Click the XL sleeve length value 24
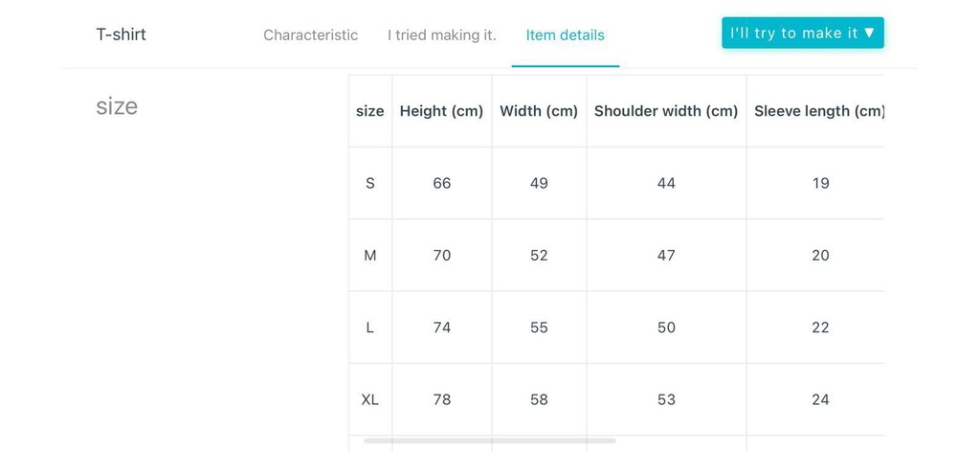The image size is (980, 452). click(x=820, y=399)
